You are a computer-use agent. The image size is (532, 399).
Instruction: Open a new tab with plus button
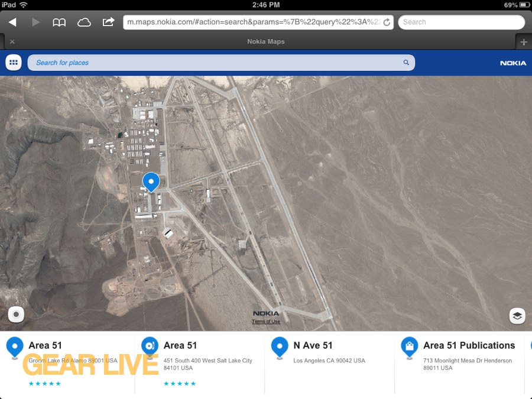coord(524,42)
